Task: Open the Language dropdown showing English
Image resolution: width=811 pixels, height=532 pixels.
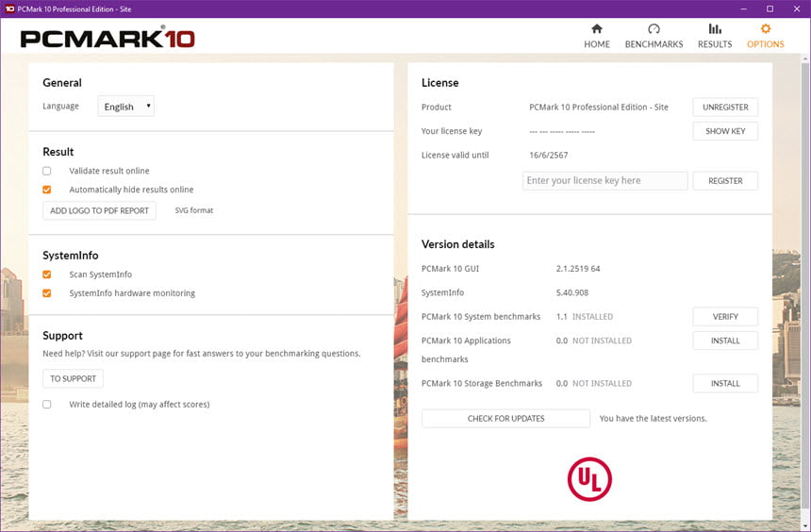Action: pos(126,106)
